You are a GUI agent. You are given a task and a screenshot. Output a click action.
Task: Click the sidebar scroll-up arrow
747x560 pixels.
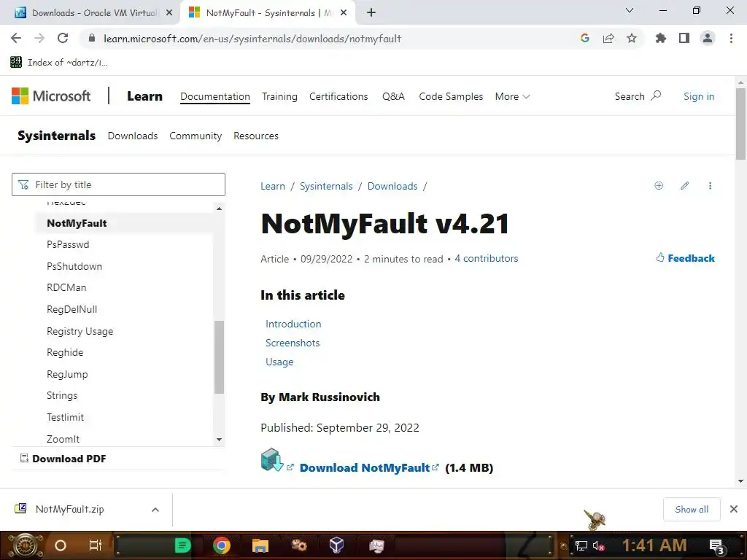(219, 209)
